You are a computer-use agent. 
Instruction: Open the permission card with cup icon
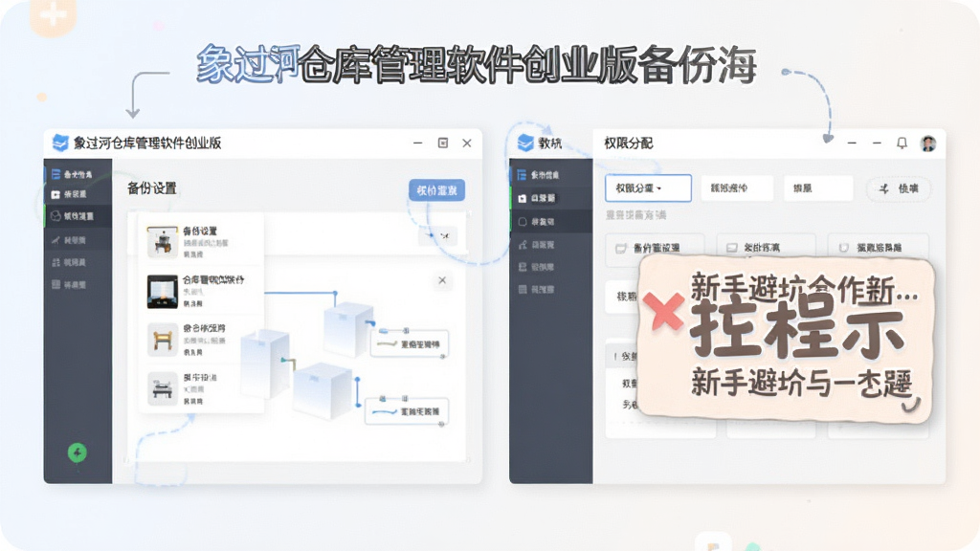click(x=655, y=247)
